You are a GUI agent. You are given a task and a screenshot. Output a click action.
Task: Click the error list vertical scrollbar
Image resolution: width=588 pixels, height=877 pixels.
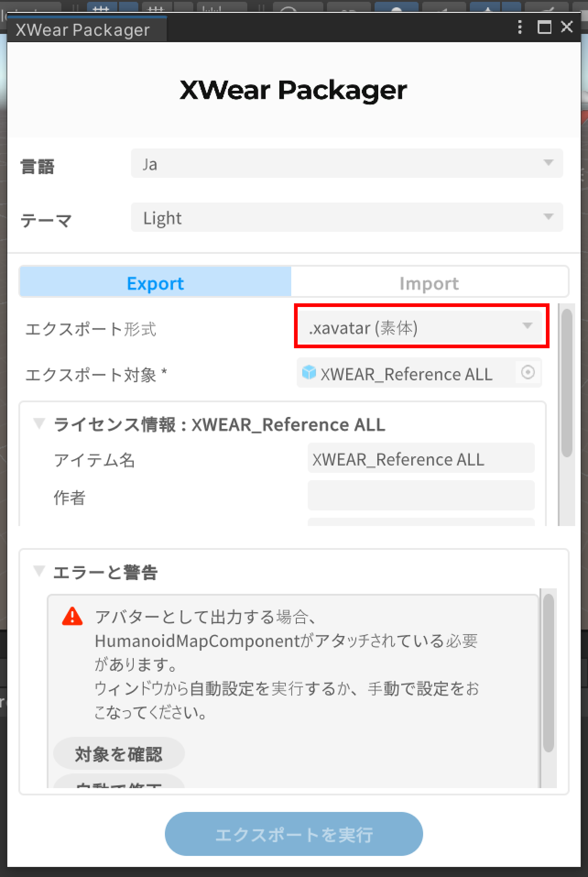point(549,673)
